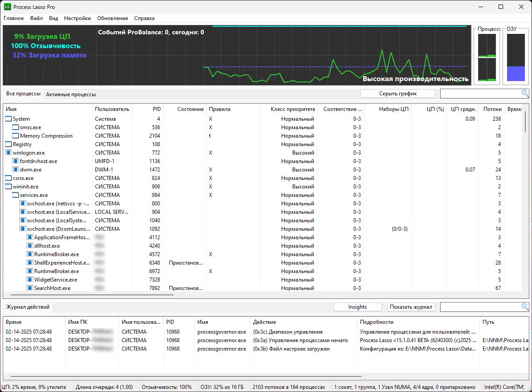Click the smss.exe process icon
Viewport: 532px width, 392px height.
coord(16,127)
